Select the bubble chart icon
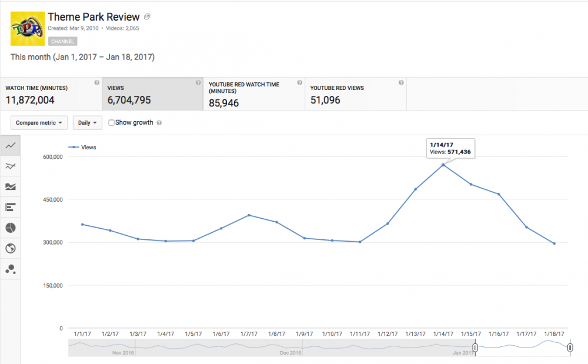 [x=10, y=269]
